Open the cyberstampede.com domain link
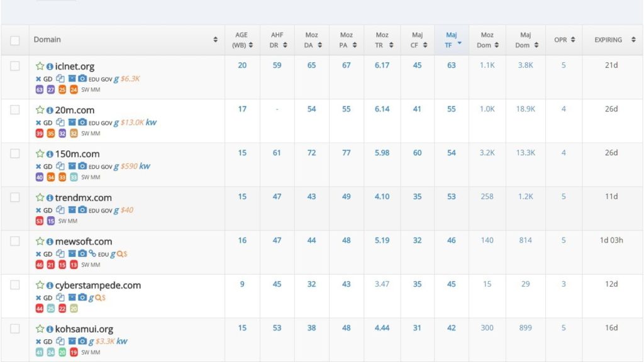This screenshot has height=362, width=644. [x=97, y=285]
